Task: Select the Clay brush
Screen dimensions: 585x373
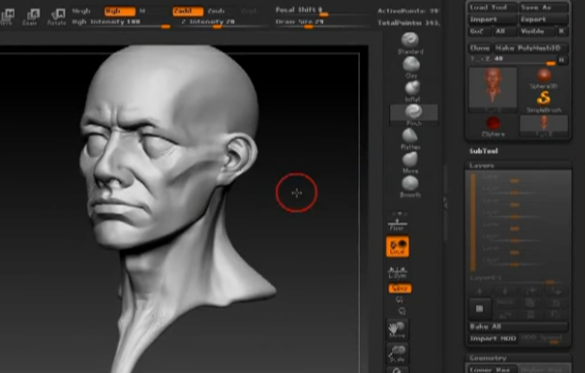Action: 411,68
